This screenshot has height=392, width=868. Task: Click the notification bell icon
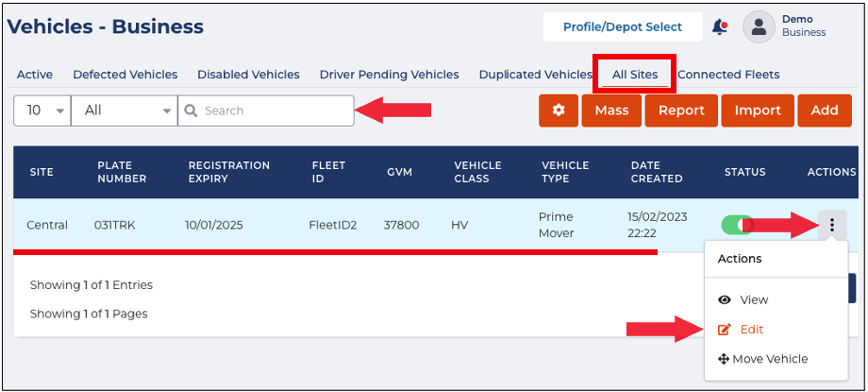click(x=719, y=27)
